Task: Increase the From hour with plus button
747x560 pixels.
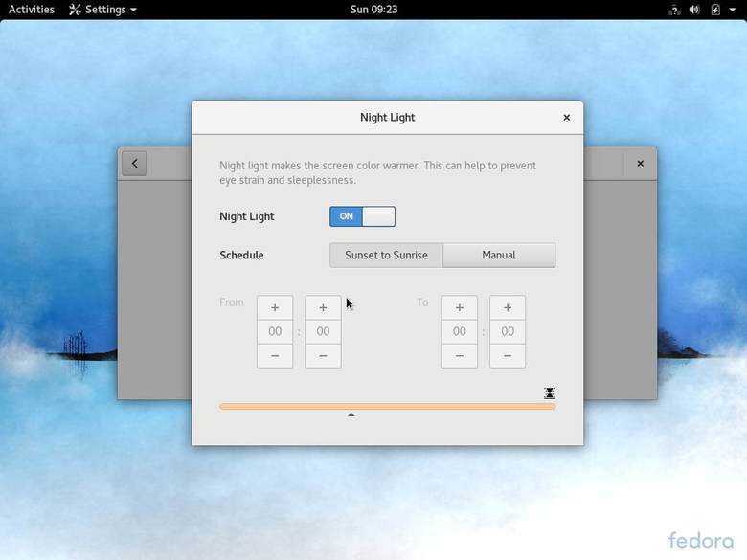Action: coord(275,307)
